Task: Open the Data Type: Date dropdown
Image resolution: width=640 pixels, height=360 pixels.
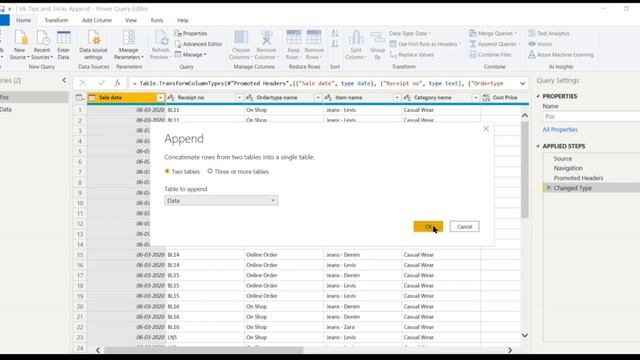Action: [x=410, y=33]
